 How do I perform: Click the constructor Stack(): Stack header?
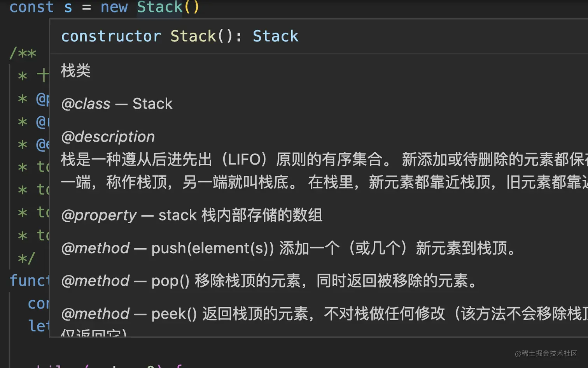click(x=180, y=36)
